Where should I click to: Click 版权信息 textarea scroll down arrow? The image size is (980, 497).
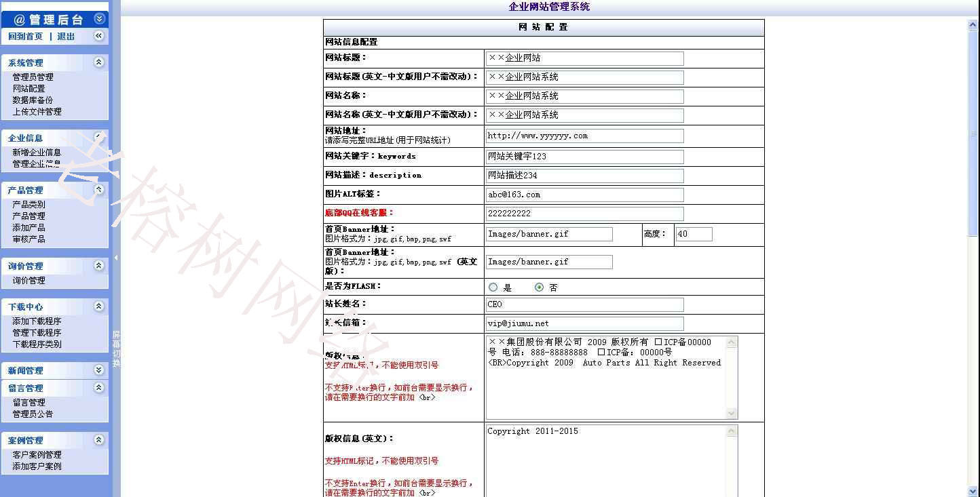(732, 413)
